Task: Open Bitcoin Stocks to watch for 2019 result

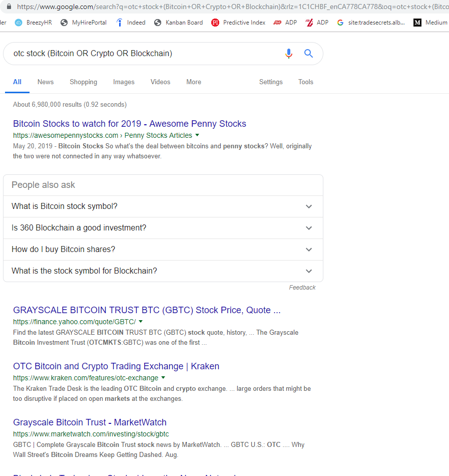Action: pyautogui.click(x=130, y=124)
